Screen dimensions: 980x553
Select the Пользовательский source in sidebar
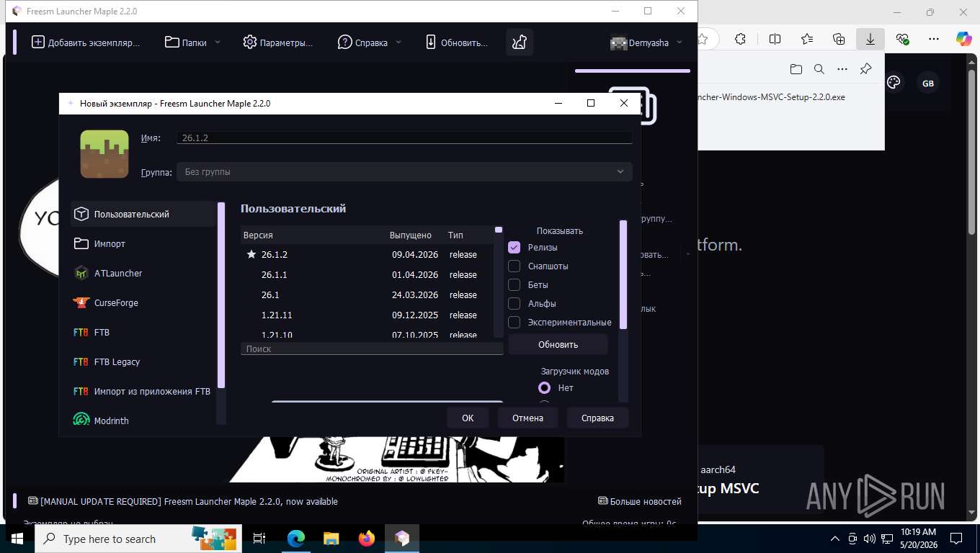tap(143, 214)
